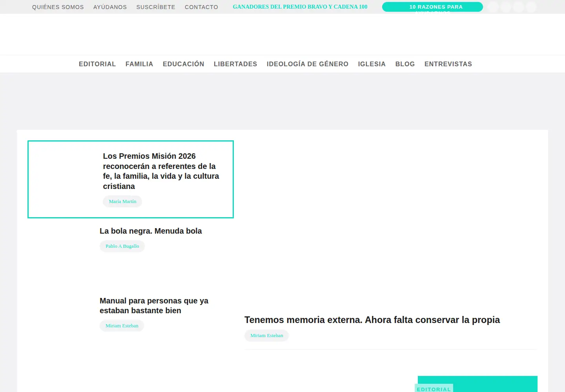View Miriam Esteban under the Manual article
This screenshot has width=565, height=392.
coord(122,326)
